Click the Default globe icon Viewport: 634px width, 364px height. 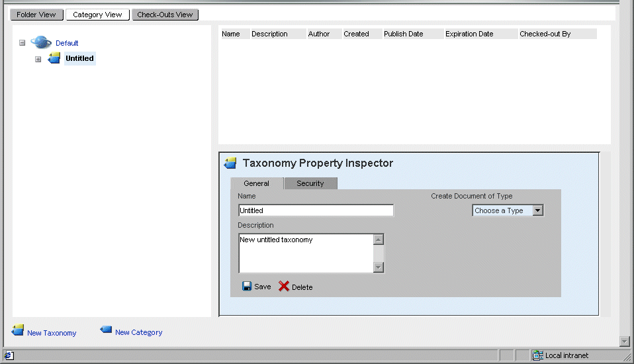pyautogui.click(x=41, y=42)
